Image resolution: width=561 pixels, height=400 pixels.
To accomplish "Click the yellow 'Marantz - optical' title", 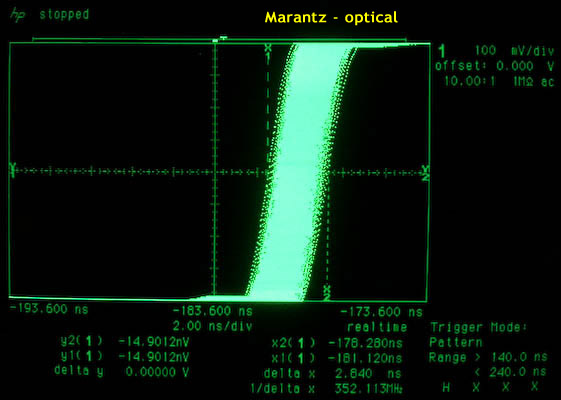I will pos(331,18).
